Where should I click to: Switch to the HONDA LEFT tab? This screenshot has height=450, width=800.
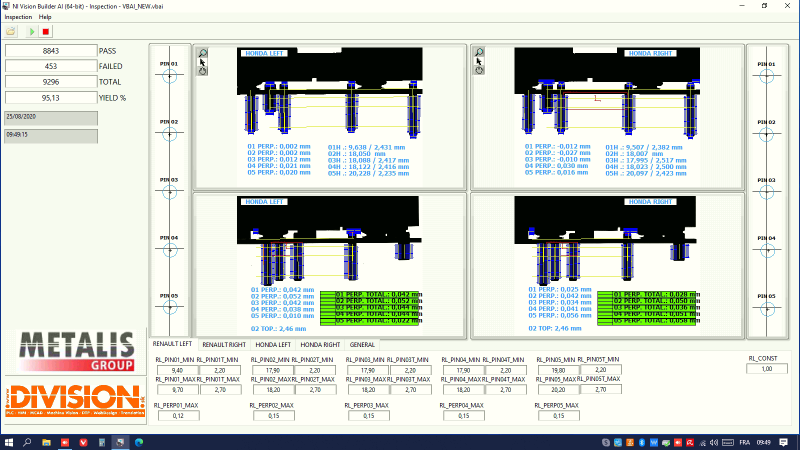273,344
